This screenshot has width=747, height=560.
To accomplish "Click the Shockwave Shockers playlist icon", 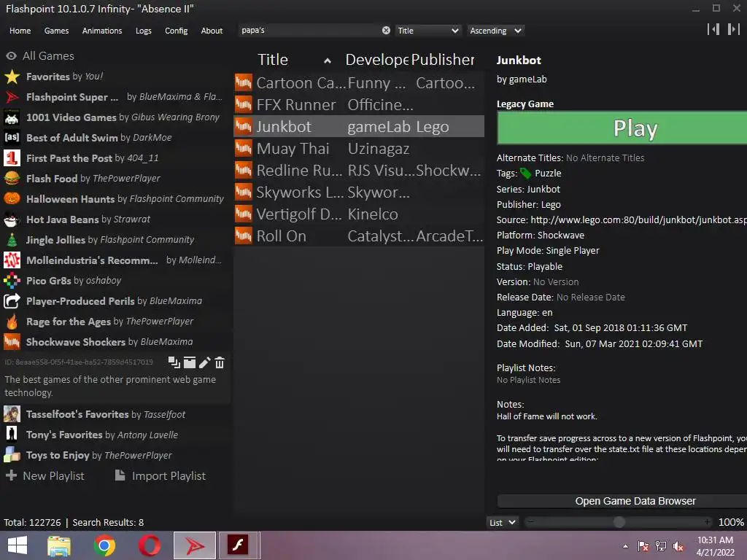I will (x=12, y=342).
